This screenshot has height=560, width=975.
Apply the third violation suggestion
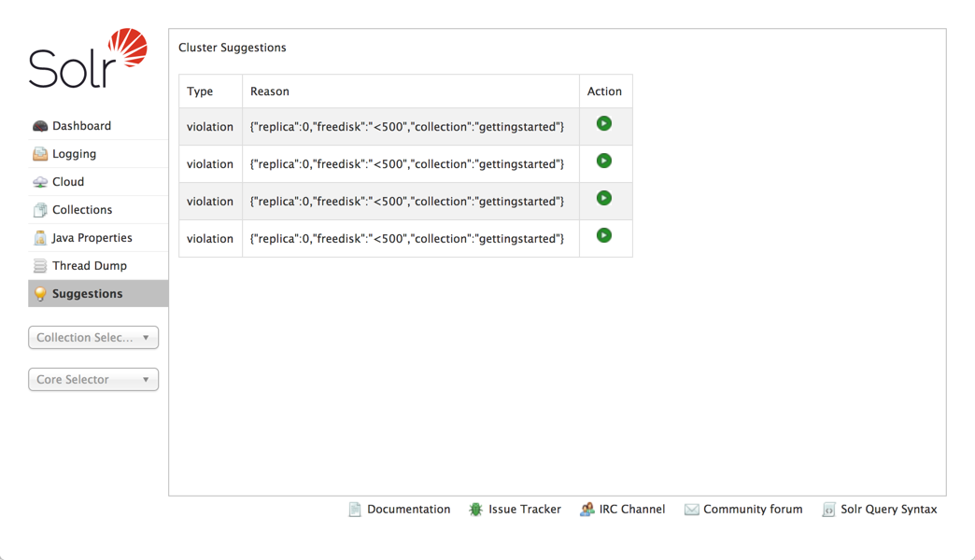(604, 198)
